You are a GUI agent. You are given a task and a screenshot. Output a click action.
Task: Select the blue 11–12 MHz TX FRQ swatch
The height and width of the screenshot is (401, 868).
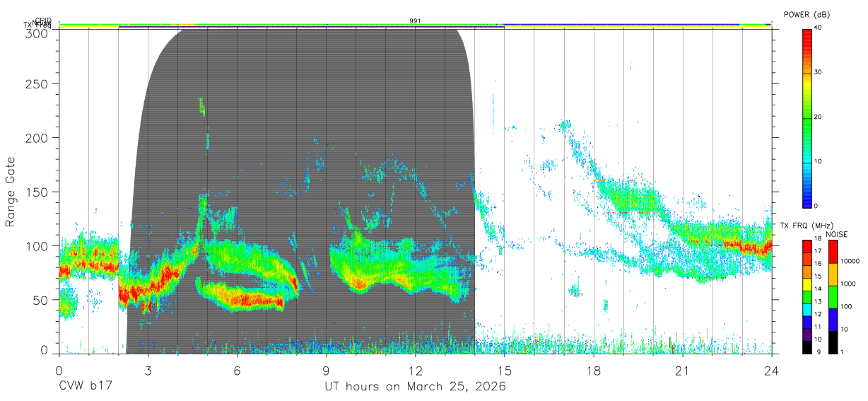[807, 322]
